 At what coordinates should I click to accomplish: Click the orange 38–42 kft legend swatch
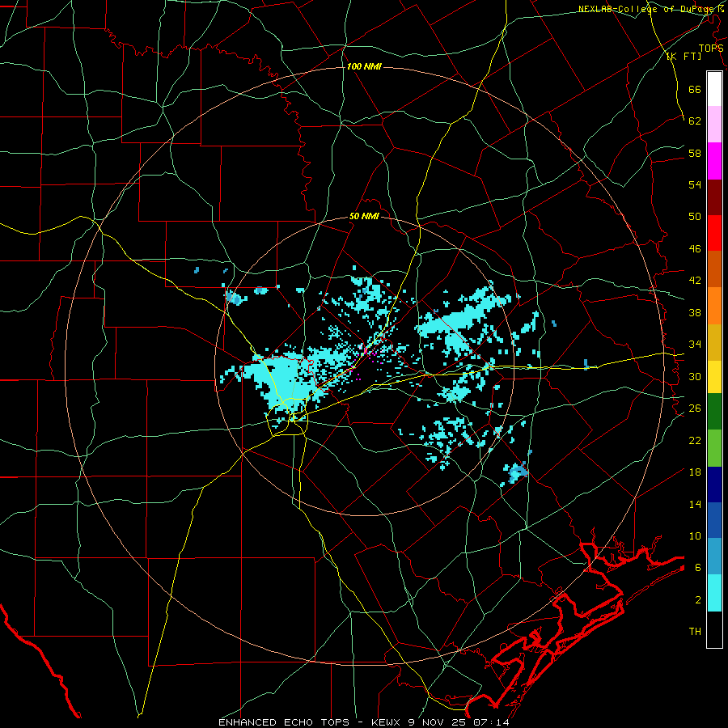(x=714, y=305)
